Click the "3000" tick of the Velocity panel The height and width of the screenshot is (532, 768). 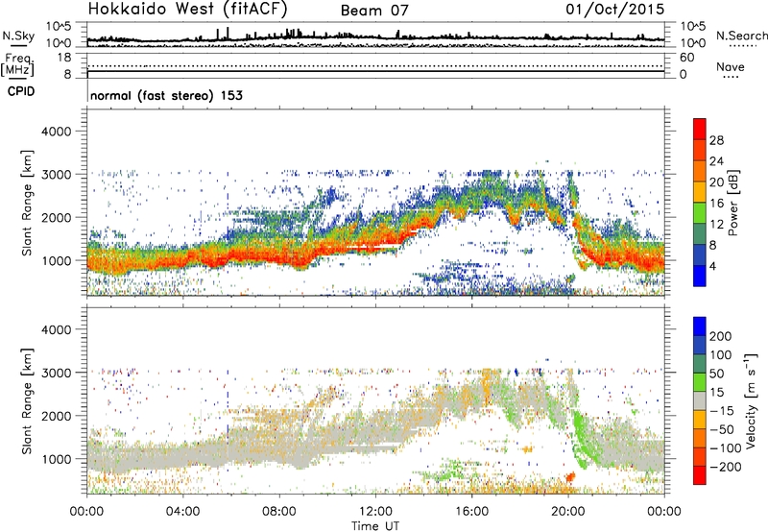click(x=56, y=373)
